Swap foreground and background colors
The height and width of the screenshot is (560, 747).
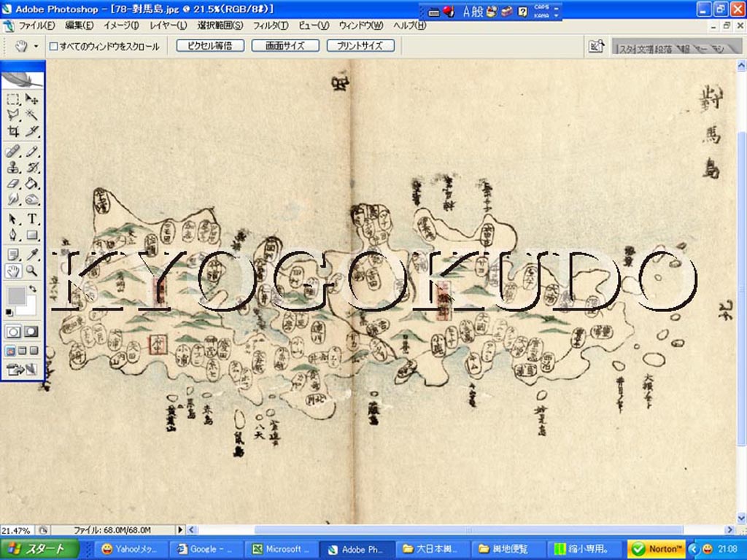tap(33, 289)
